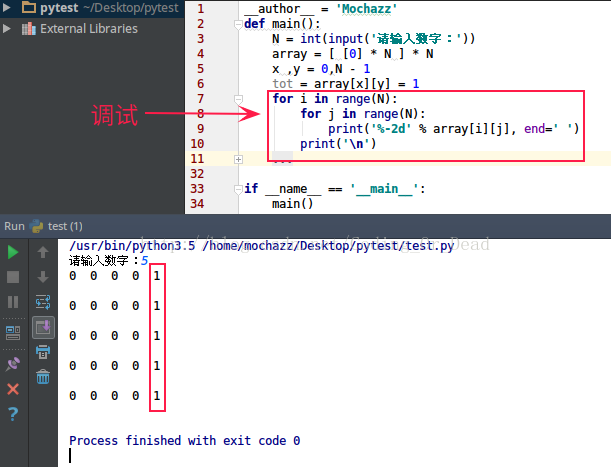Viewport: 611px width, 467px height.
Task: Click the int(input(...)) code line
Action: click(373, 39)
